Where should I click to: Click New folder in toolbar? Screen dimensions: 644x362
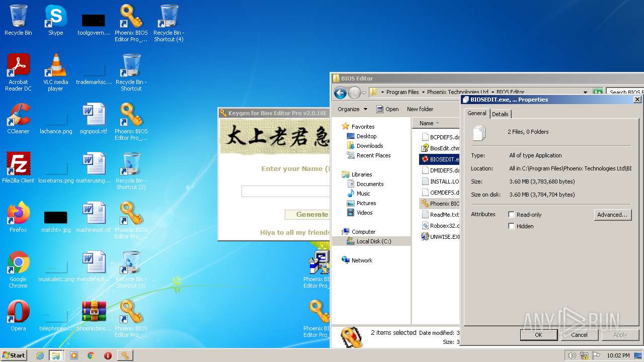click(420, 109)
